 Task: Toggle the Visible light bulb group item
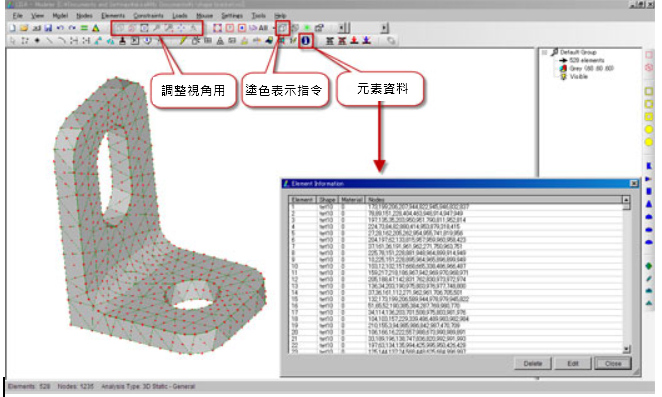[574, 76]
